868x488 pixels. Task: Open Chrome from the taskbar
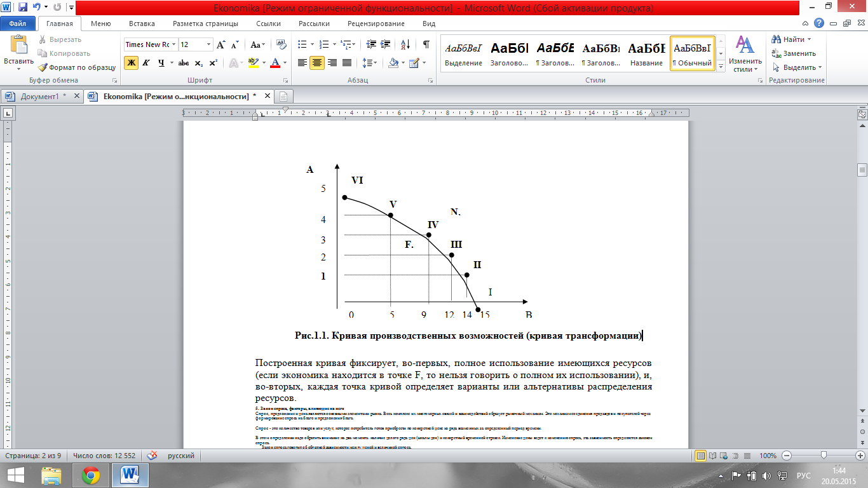91,475
